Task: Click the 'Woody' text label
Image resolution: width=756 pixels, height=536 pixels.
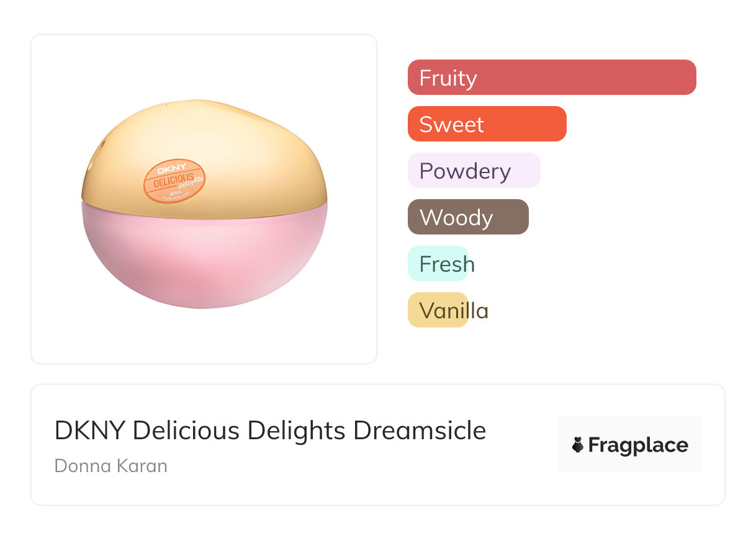Action: click(456, 217)
